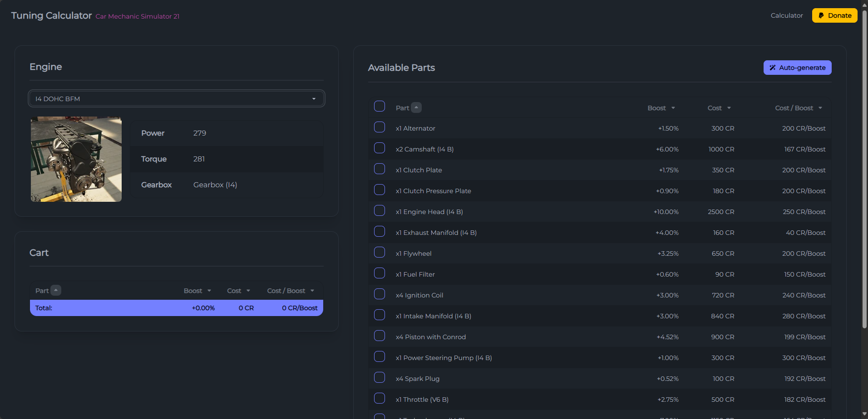Check the x2 Camshaft (I4 B) checkbox
Screen dimensions: 868x419
point(380,148)
